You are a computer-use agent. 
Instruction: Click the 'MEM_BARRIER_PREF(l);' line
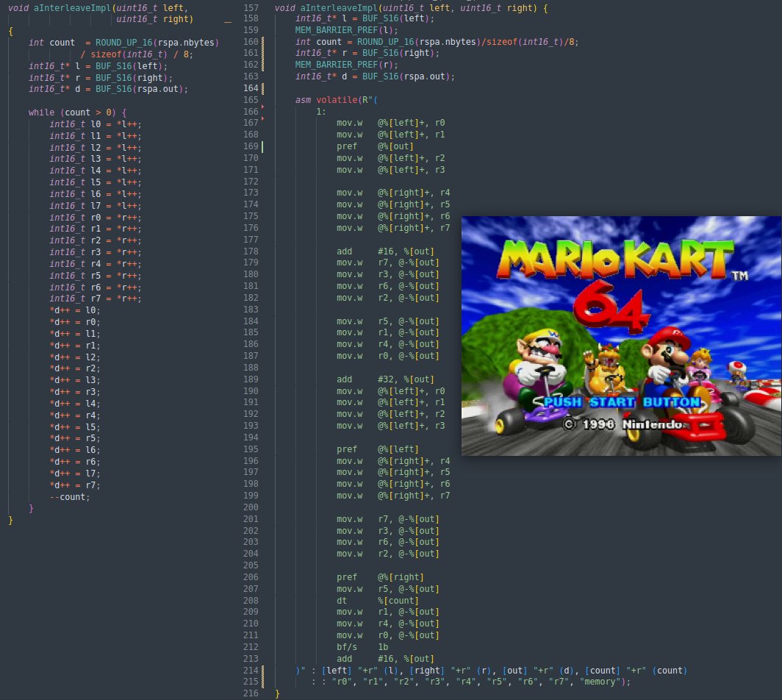pyautogui.click(x=347, y=30)
